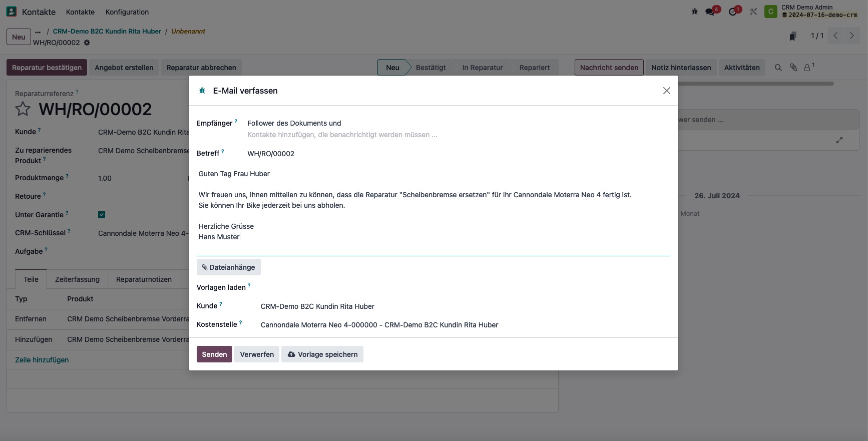Click the debug bug icon in top bar

pyautogui.click(x=694, y=12)
